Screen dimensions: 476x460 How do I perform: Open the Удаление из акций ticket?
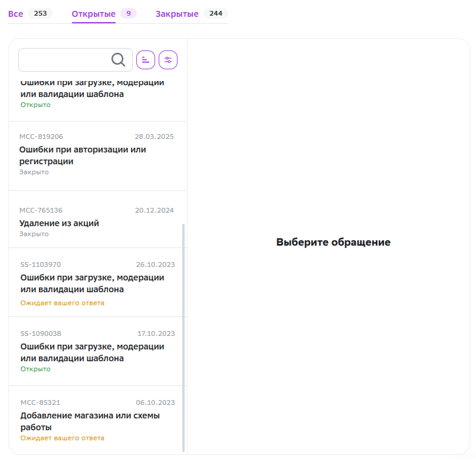click(59, 223)
